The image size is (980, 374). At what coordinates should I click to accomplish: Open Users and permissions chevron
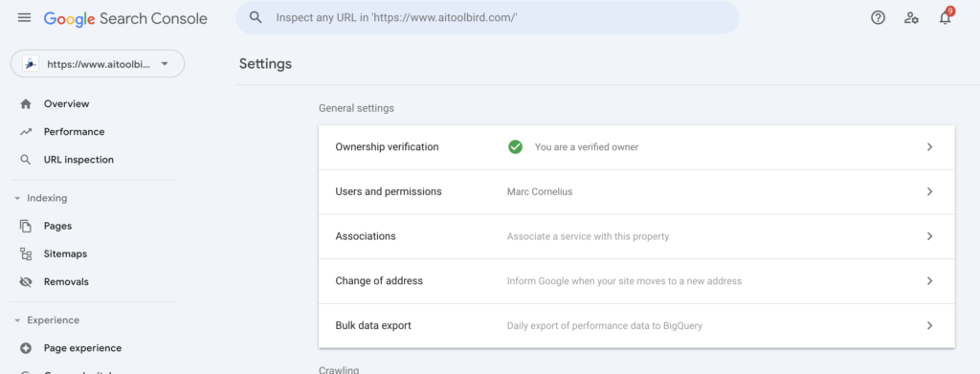(x=929, y=191)
